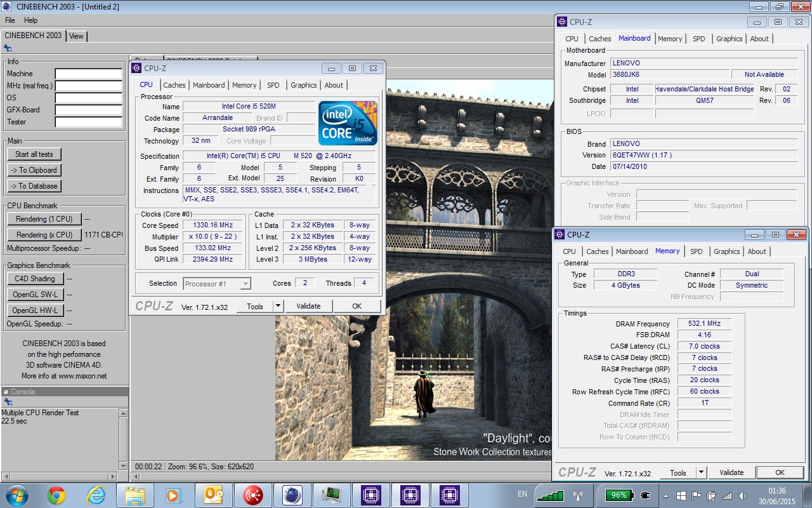
Task: Click the '6QET47WW (1.17 )' BIOS version
Action: (x=704, y=155)
